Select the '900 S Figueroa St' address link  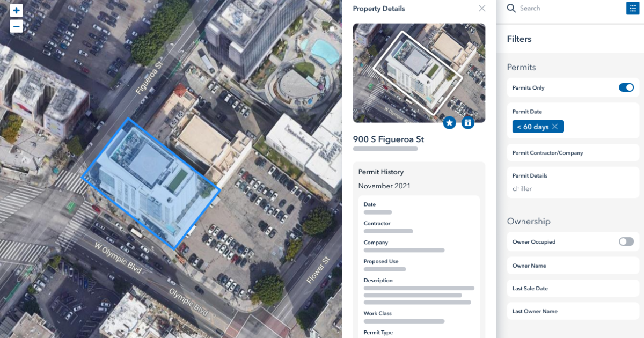click(x=388, y=139)
